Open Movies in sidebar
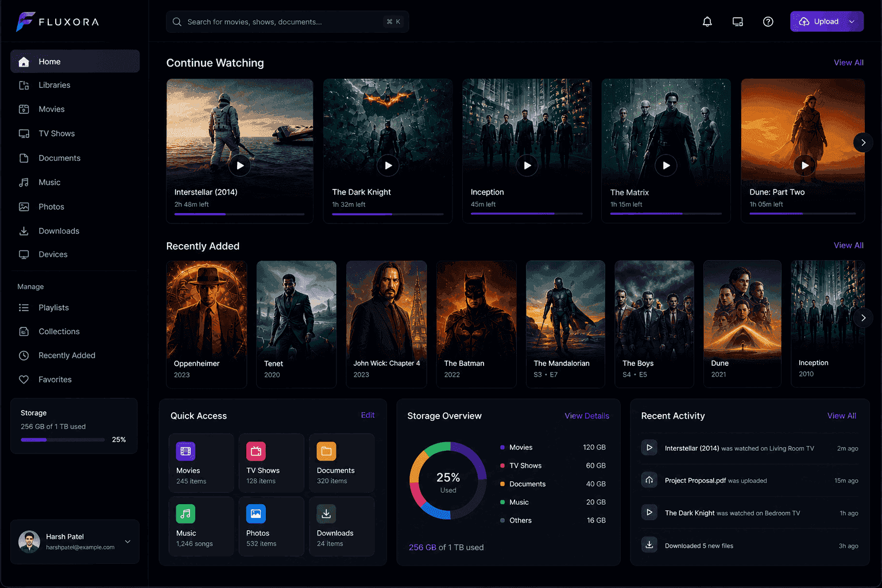This screenshot has height=588, width=882. 75,109
